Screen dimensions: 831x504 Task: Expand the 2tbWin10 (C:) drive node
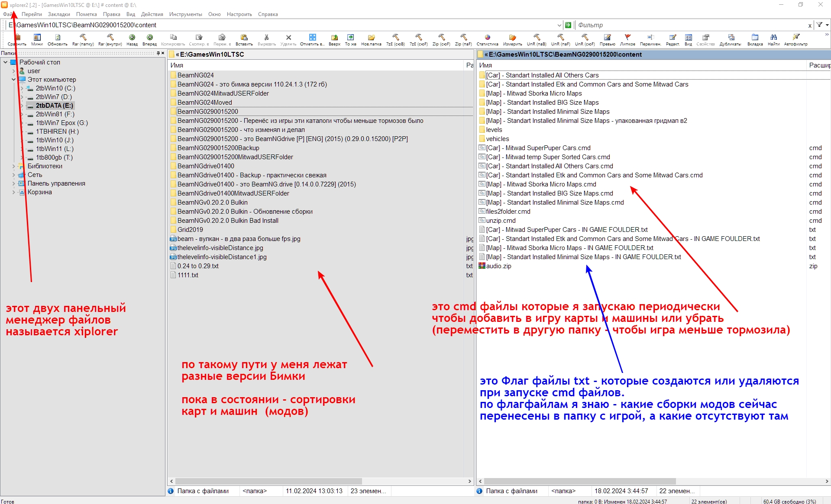[x=22, y=88]
